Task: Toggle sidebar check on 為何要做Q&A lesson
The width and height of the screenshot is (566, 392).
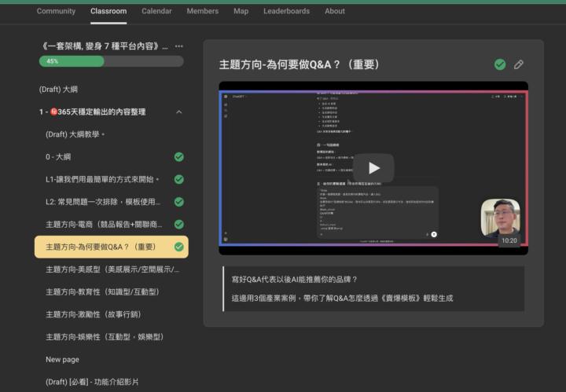Action: 179,247
